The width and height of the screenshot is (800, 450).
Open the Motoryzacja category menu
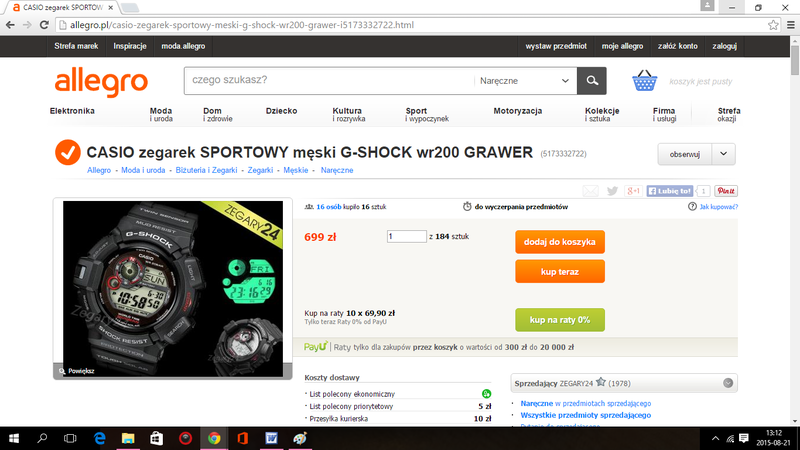tap(517, 111)
